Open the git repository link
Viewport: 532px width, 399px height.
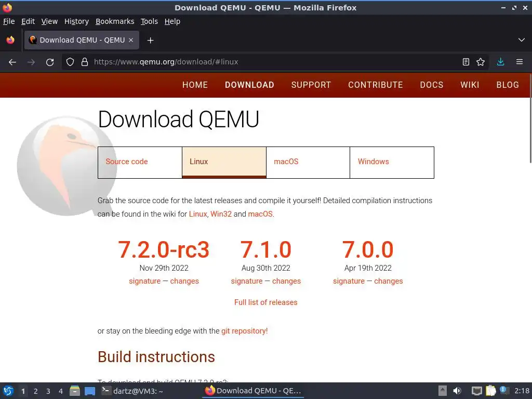pos(245,331)
